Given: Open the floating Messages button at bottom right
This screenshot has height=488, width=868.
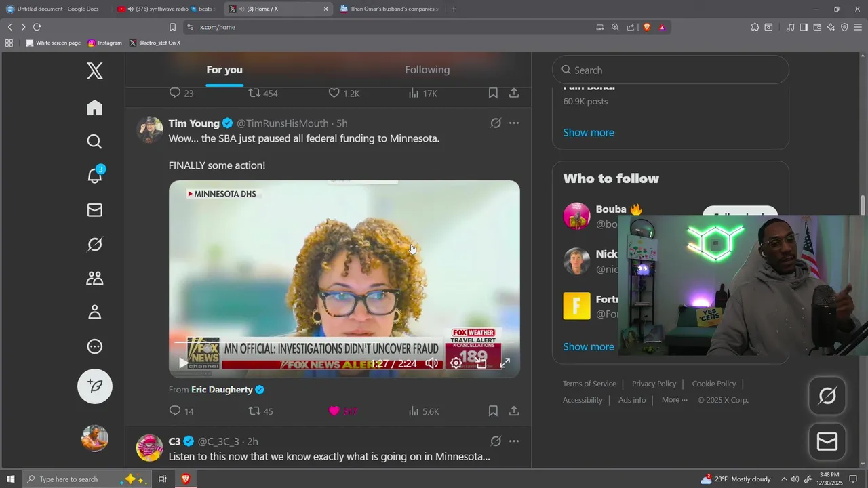Looking at the screenshot, I should (827, 442).
